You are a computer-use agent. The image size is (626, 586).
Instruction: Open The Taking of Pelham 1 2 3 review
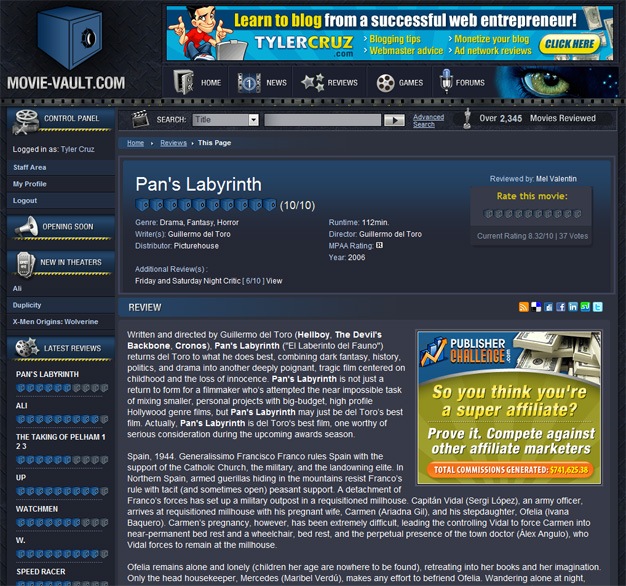pos(61,441)
